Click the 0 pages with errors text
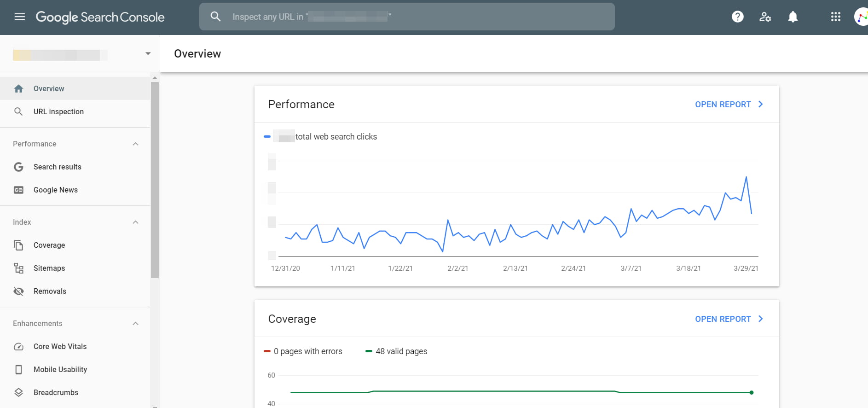This screenshot has height=408, width=868. click(308, 351)
